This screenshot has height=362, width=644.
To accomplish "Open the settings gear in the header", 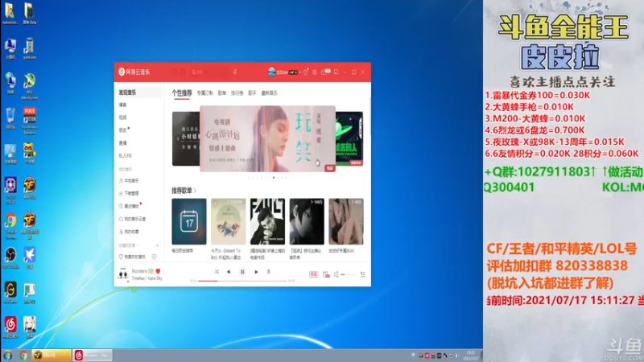I will [x=315, y=72].
